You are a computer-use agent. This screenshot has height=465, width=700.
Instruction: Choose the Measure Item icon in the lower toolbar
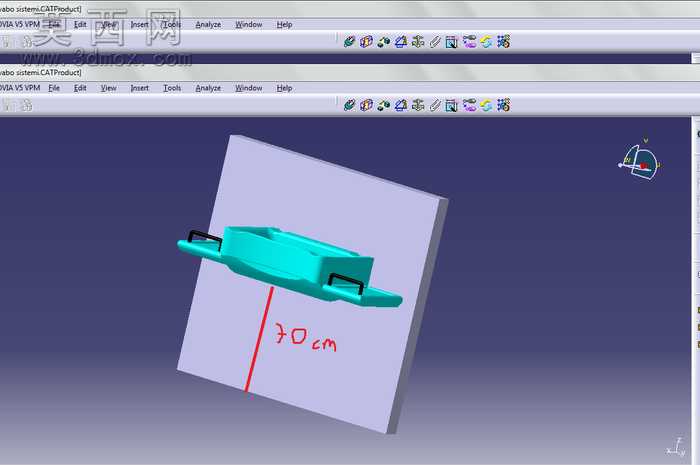(x=452, y=105)
